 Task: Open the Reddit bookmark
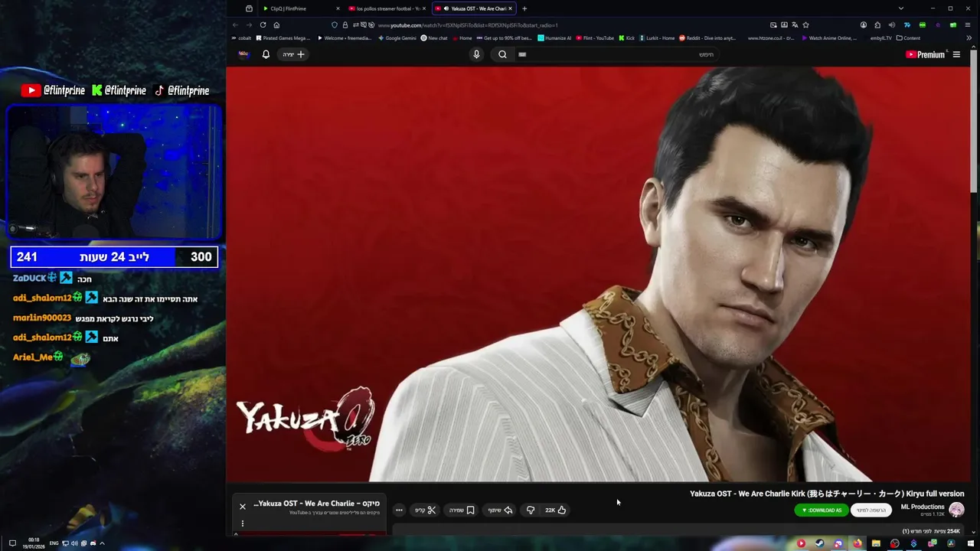tap(707, 37)
